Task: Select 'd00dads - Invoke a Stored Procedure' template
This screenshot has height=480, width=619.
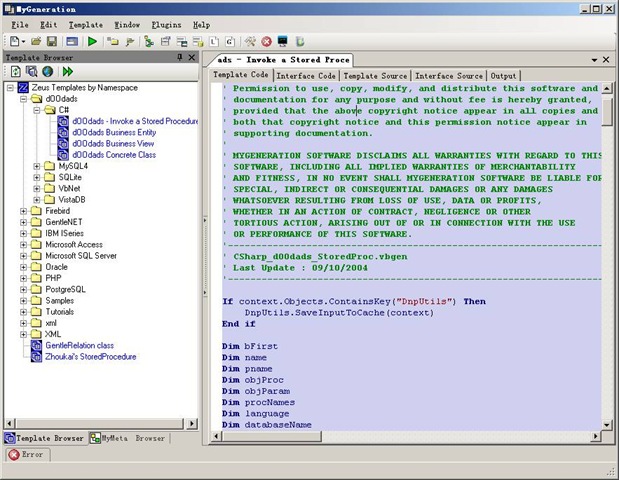Action: tap(135, 121)
